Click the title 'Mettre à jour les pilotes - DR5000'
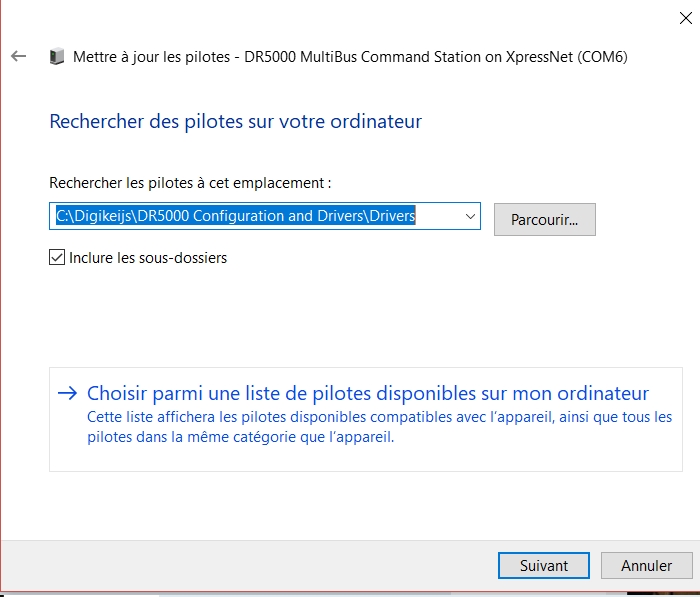Image resolution: width=700 pixels, height=597 pixels. [350, 57]
